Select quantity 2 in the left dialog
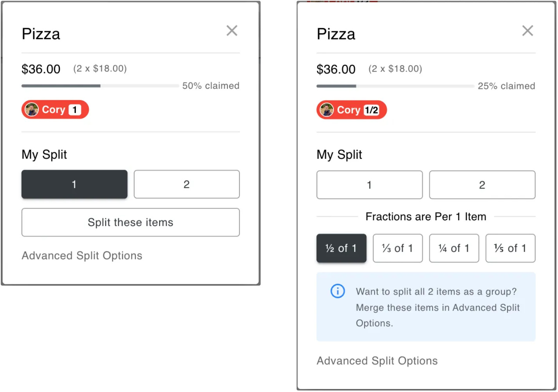Image resolution: width=558 pixels, height=392 pixels. click(187, 184)
